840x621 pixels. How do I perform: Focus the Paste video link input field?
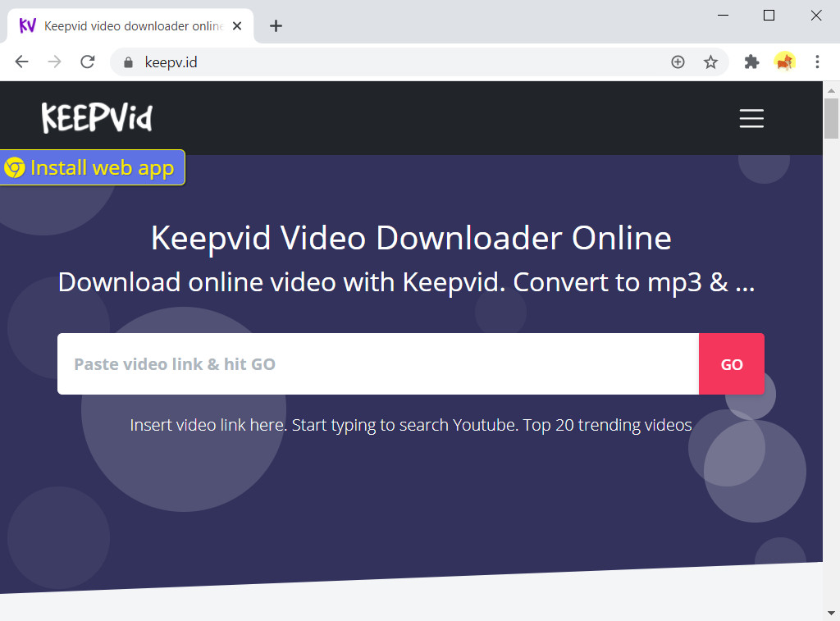pyautogui.click(x=378, y=363)
